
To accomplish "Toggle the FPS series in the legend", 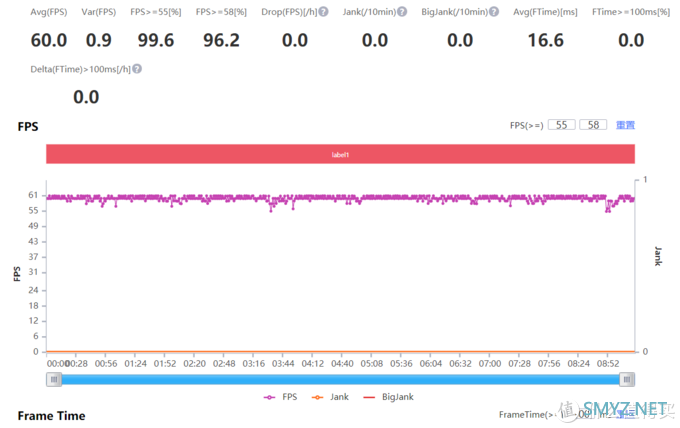I will tap(281, 397).
